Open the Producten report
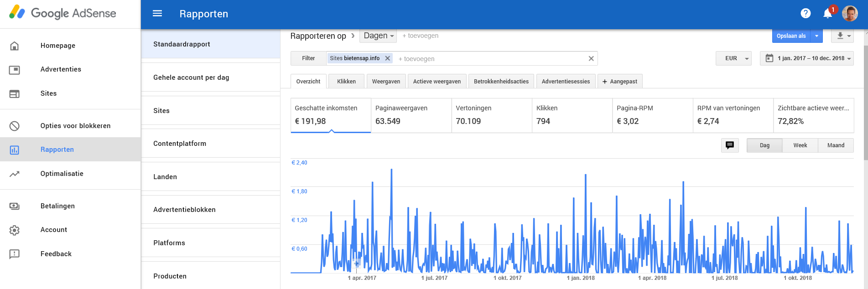 tap(211, 275)
